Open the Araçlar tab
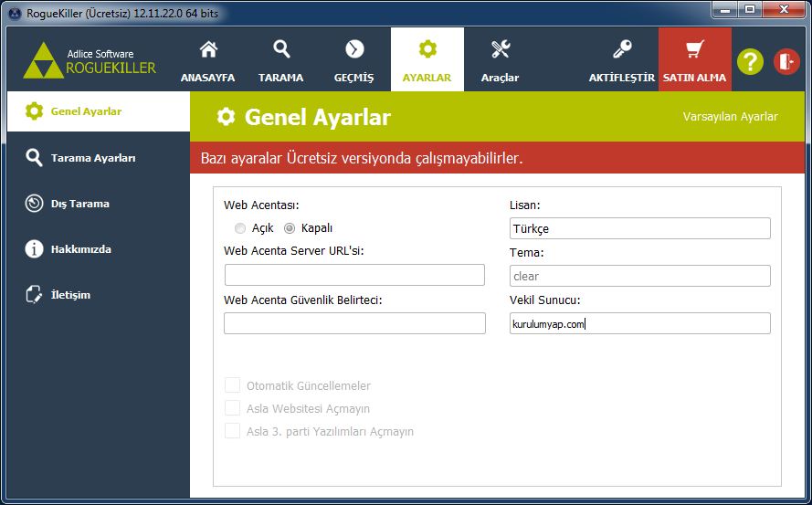 coord(501,59)
